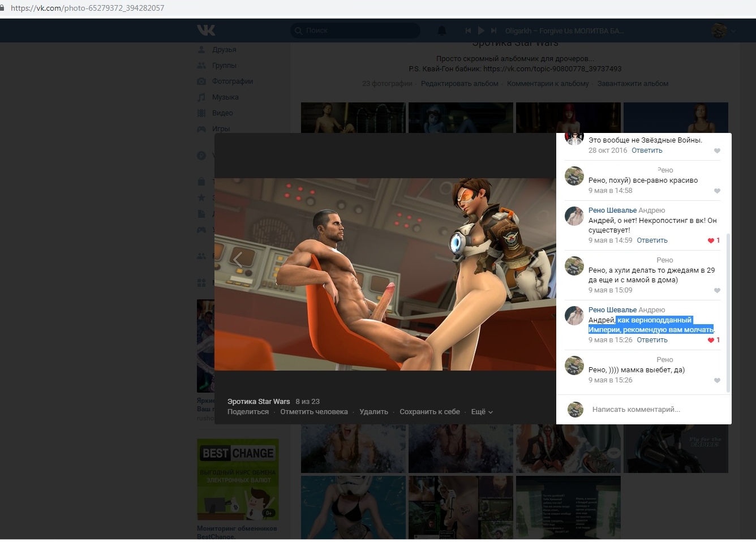
Task: Click the profile avatar in top bar
Action: click(719, 31)
